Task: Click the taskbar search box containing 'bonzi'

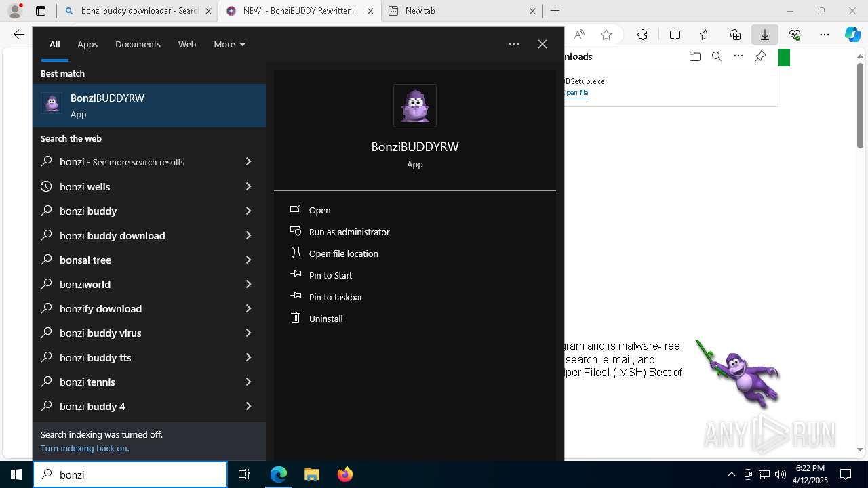Action: click(130, 474)
